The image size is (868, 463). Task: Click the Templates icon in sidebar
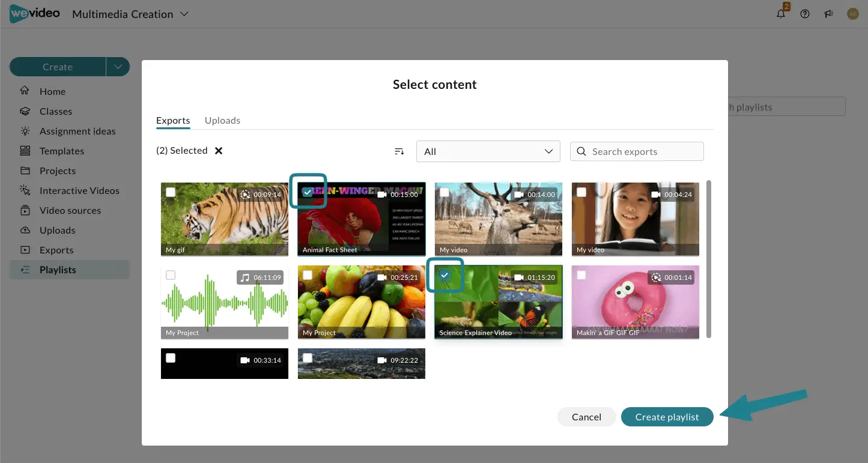[25, 151]
